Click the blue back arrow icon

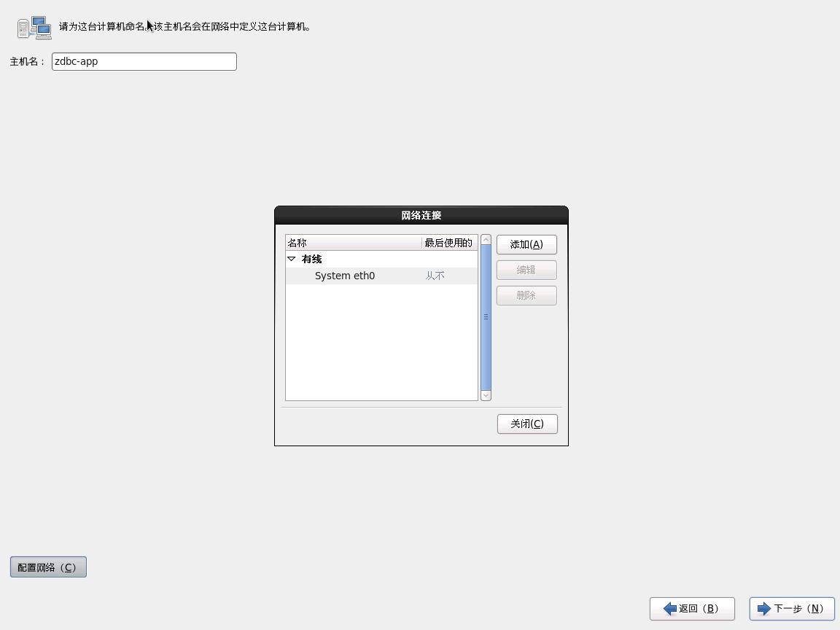(671, 609)
